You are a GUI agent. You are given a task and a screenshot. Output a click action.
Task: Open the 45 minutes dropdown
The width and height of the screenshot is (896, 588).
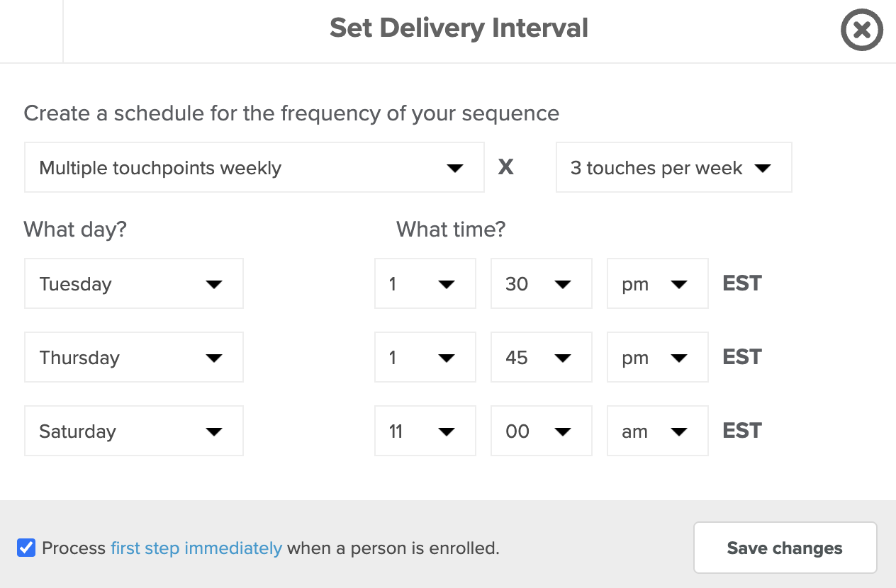542,357
